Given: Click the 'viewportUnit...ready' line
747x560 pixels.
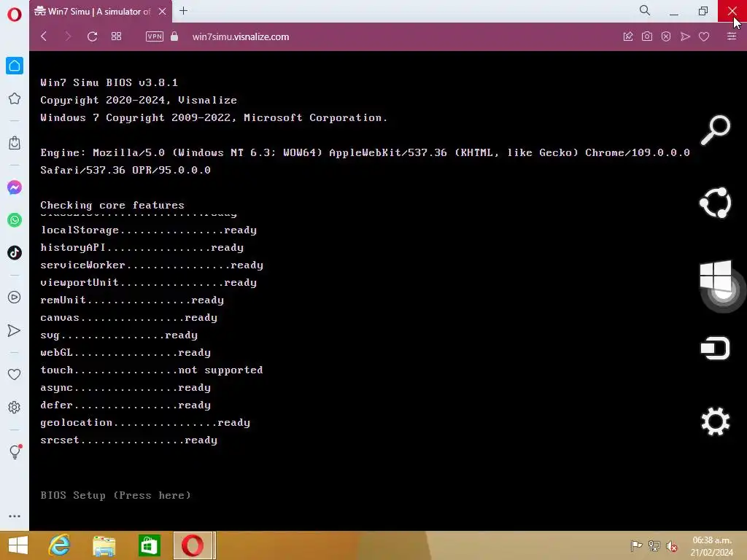Looking at the screenshot, I should (148, 282).
